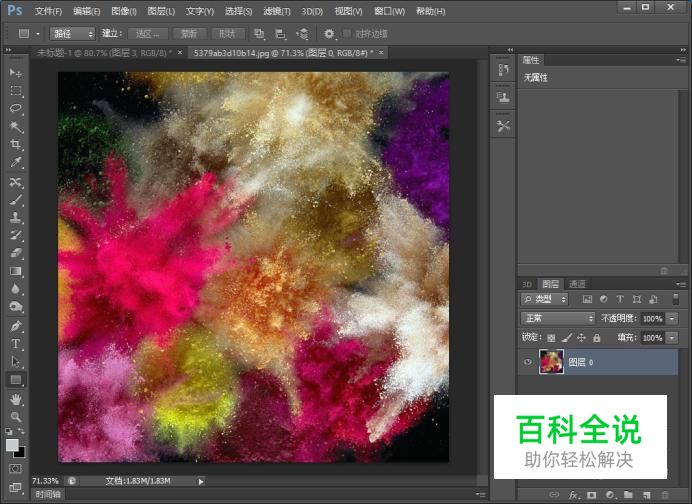Viewport: 692px width, 504px height.
Task: Select the Pen tool
Action: [x=15, y=325]
